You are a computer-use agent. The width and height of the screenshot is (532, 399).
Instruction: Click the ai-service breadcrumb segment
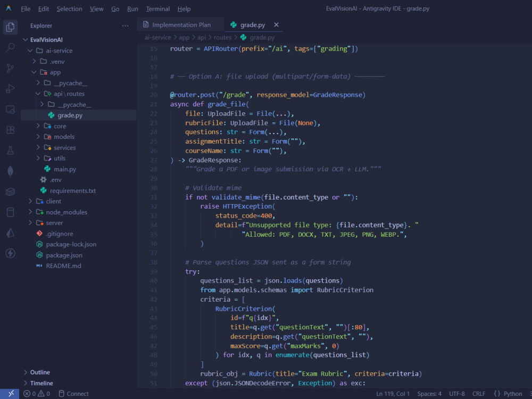pos(158,37)
